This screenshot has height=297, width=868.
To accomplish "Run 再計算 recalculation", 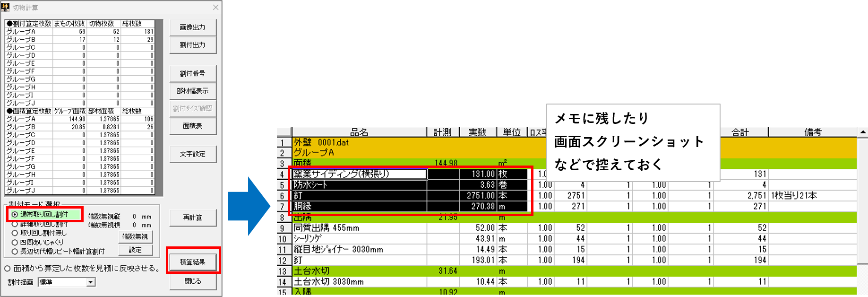I will (x=193, y=218).
